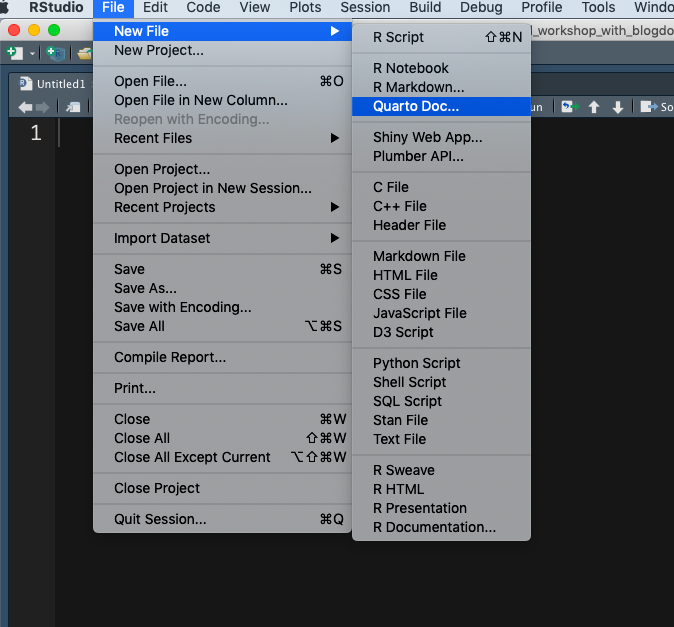
Task: Open the Plots menu
Action: click(305, 7)
